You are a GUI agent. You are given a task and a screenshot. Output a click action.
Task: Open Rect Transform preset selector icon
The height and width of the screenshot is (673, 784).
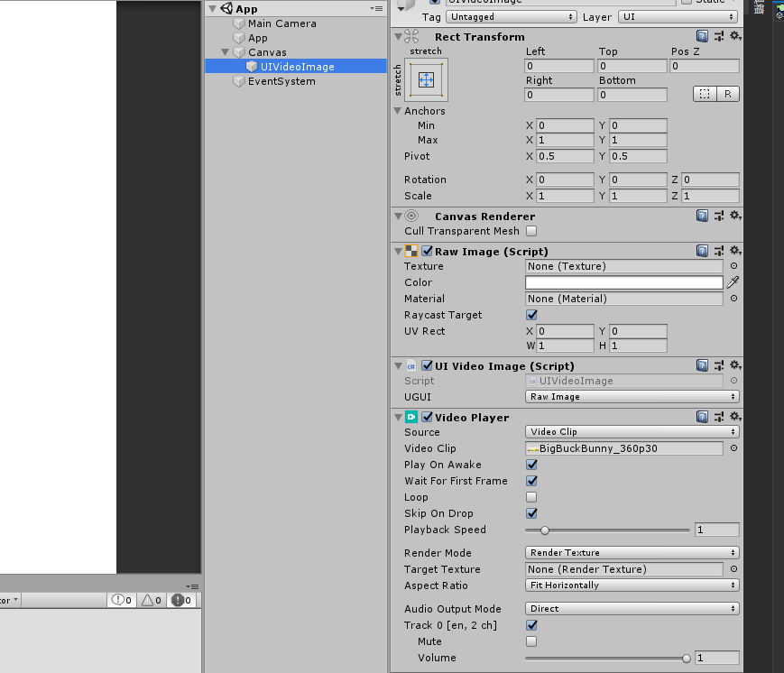point(719,36)
